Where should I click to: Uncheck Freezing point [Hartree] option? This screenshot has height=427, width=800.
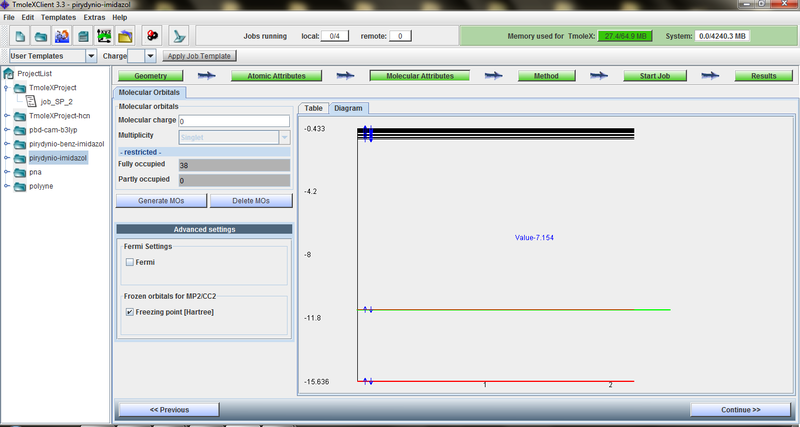coord(129,312)
